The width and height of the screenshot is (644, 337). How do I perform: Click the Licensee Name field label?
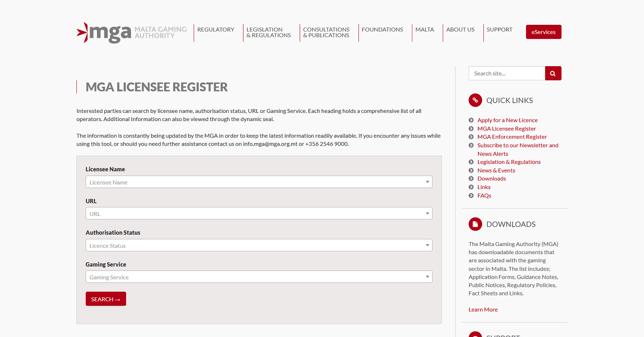tap(105, 169)
